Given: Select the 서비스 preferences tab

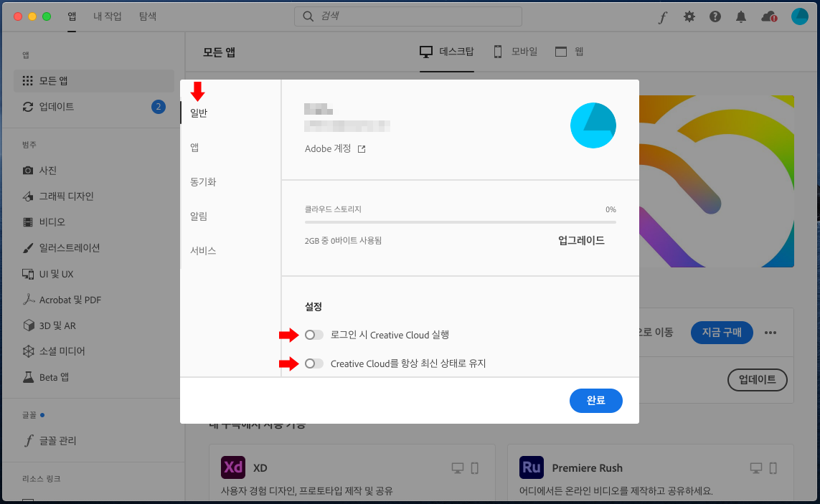Looking at the screenshot, I should (203, 251).
